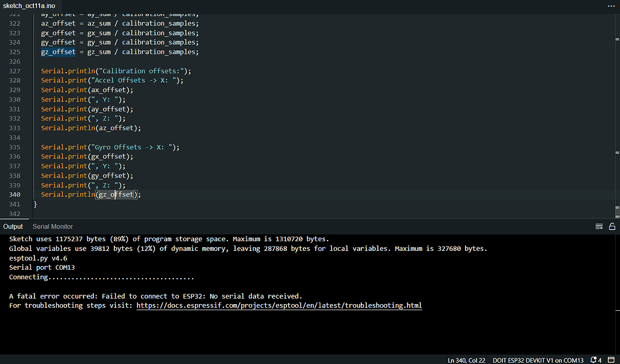Switch to the Serial Monitor tab
Viewport: 620px width, 364px height.
(53, 227)
